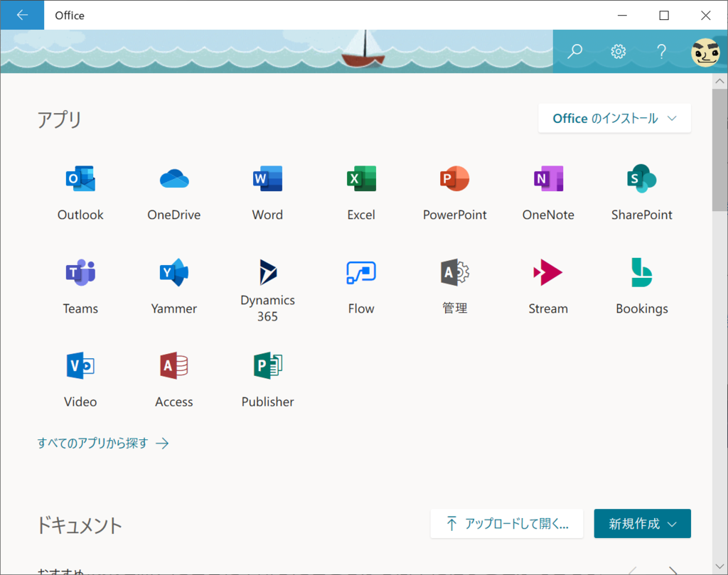
Task: Open the OneNote app
Action: (x=548, y=193)
